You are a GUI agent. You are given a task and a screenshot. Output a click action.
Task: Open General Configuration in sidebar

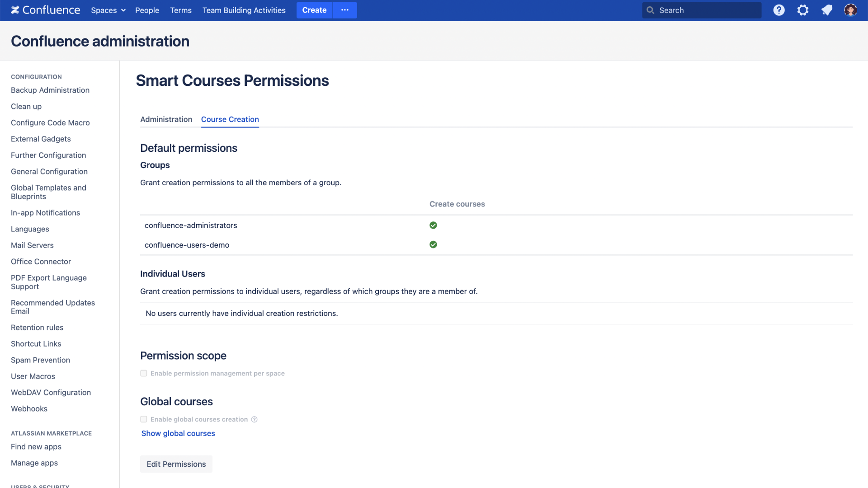pos(49,171)
